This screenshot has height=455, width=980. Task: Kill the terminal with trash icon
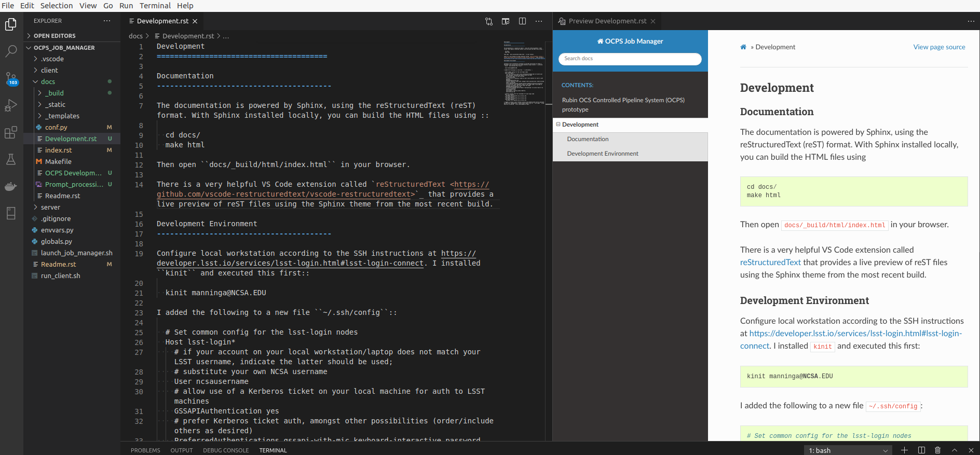(x=937, y=450)
